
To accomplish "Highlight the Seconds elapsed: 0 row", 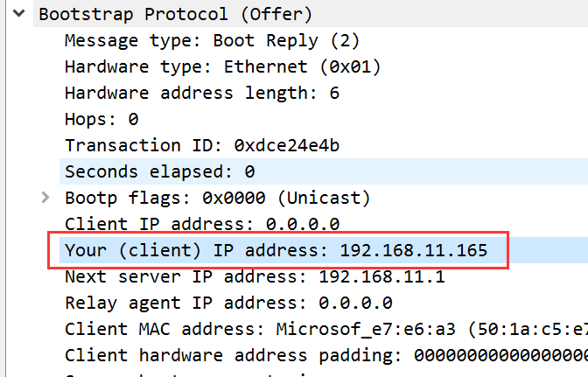I will (x=159, y=171).
